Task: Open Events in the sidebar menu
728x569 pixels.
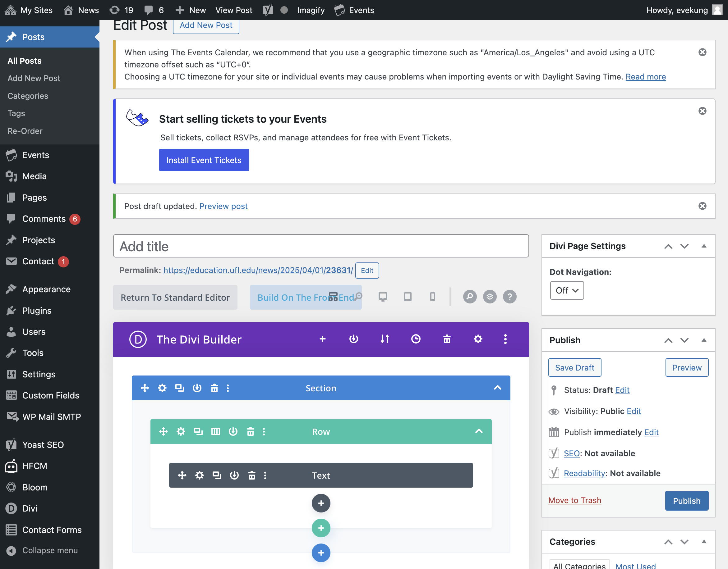Action: coord(36,155)
